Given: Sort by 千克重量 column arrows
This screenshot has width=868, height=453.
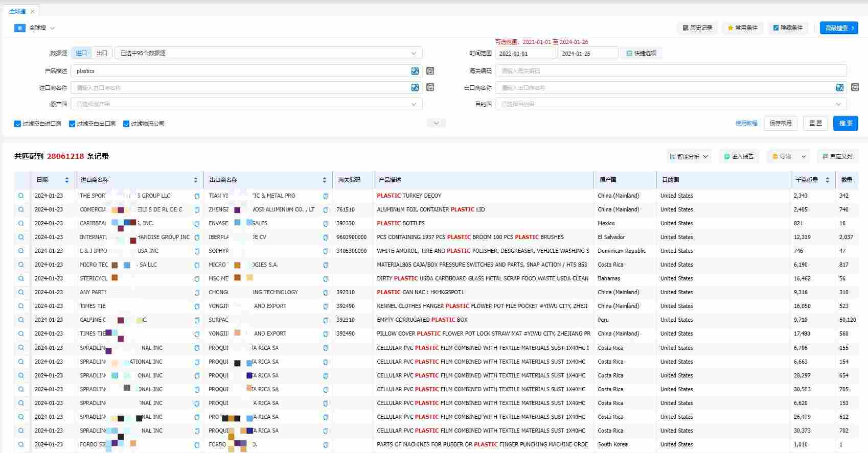Looking at the screenshot, I should point(828,180).
